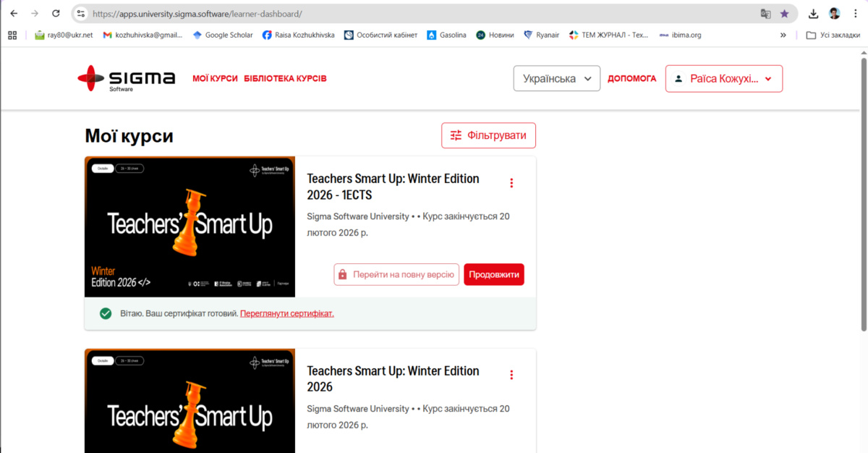The width and height of the screenshot is (868, 453).
Task: Click the translate page icon
Action: (x=765, y=14)
